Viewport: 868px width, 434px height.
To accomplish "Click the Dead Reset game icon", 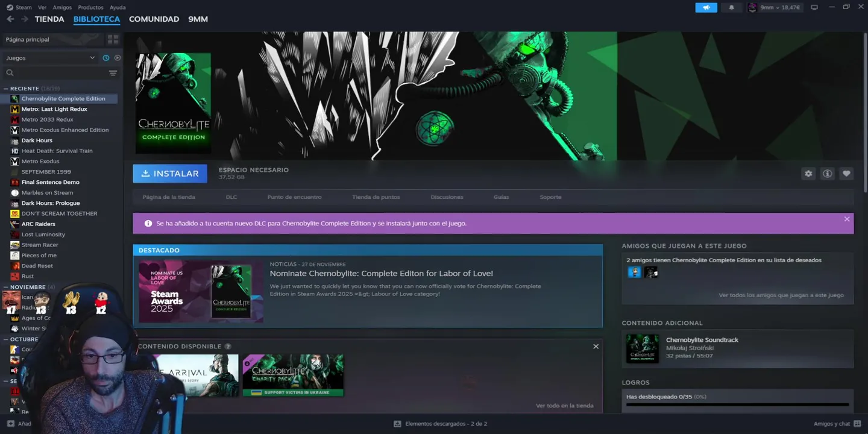I will [x=15, y=266].
